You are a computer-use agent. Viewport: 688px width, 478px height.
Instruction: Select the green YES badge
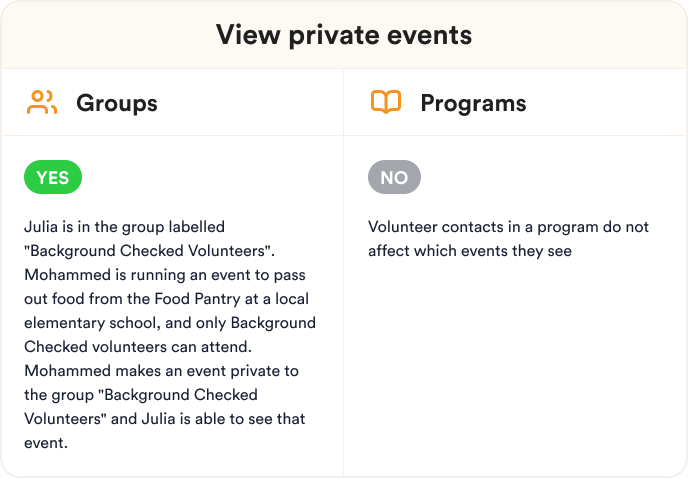53,177
